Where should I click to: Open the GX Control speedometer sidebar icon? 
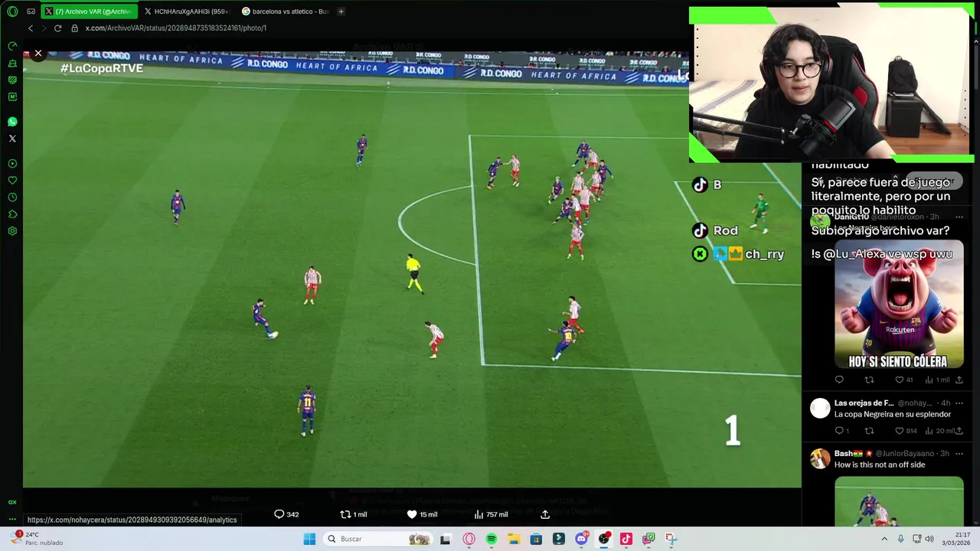point(12,46)
